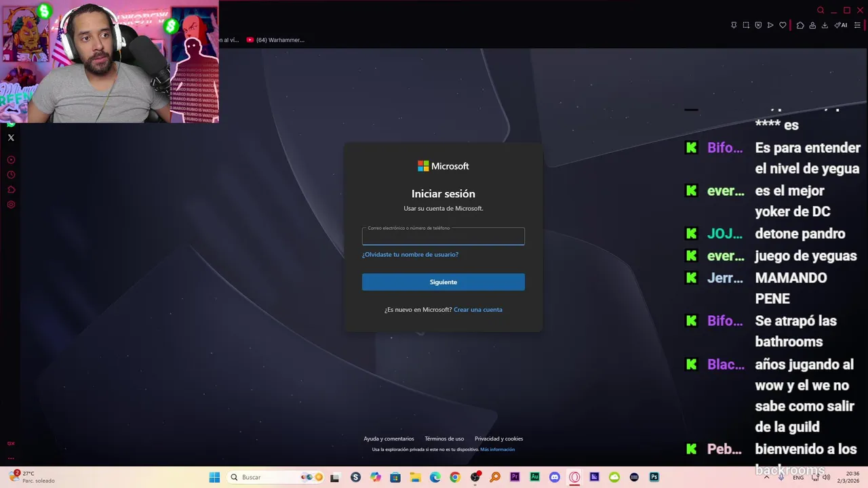Image resolution: width=868 pixels, height=488 pixels.
Task: Click the Siguiente button
Action: point(443,282)
